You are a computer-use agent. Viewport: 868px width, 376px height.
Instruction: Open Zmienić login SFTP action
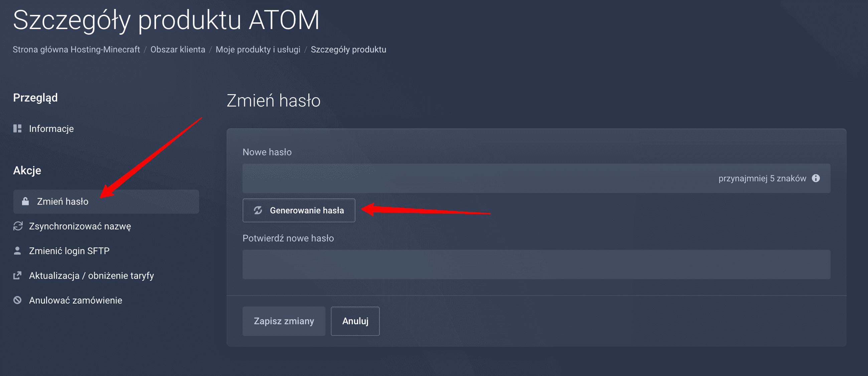pyautogui.click(x=69, y=251)
